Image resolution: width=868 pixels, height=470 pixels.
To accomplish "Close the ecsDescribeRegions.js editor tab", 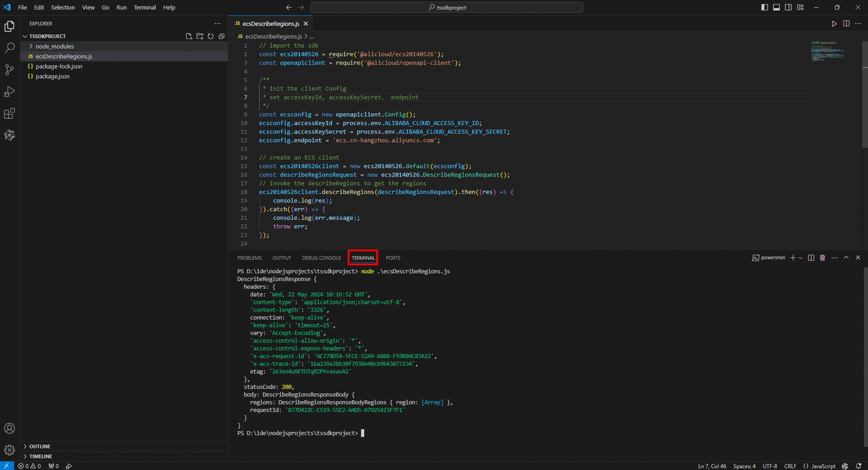I will click(x=306, y=24).
